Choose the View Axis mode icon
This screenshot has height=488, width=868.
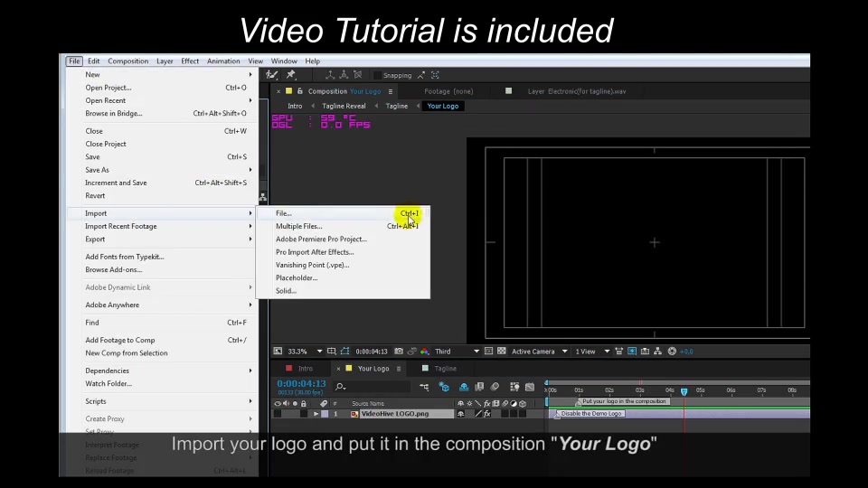[x=358, y=75]
